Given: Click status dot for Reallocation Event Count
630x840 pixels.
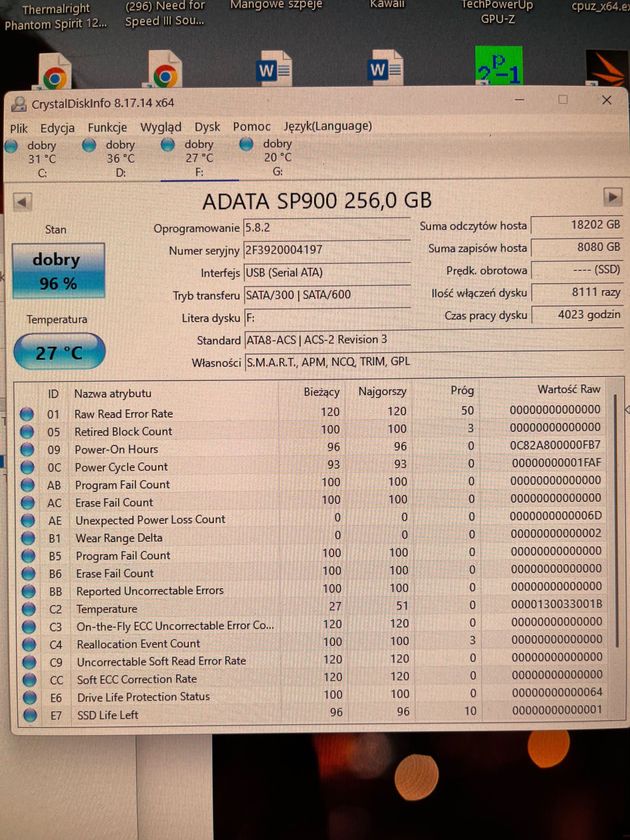Looking at the screenshot, I should 29,644.
